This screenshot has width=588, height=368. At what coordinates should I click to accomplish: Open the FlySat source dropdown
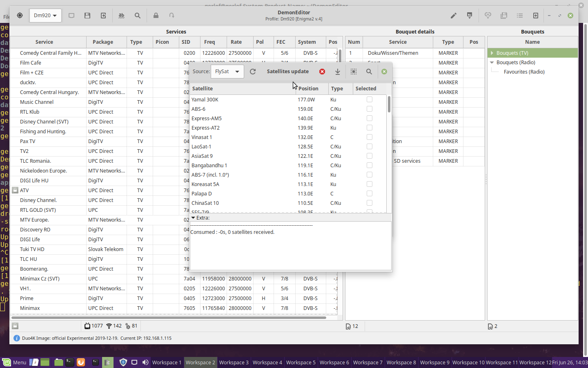pos(227,72)
